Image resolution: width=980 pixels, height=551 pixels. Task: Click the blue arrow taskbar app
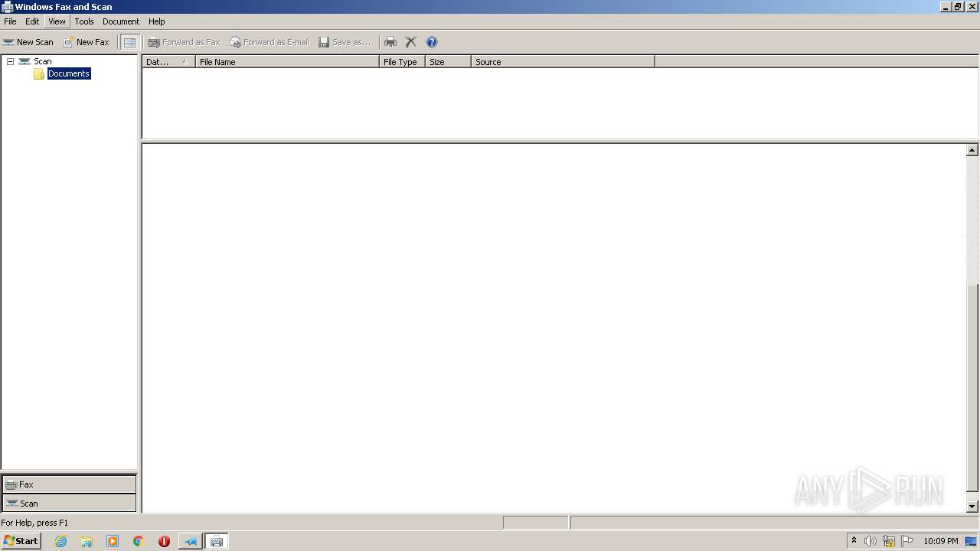(x=191, y=541)
